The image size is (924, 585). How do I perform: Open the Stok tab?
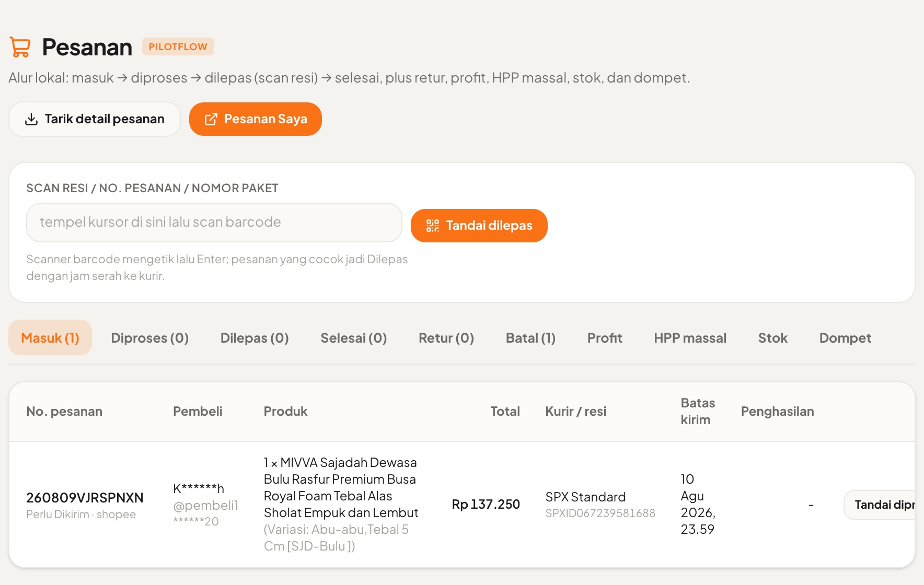772,338
